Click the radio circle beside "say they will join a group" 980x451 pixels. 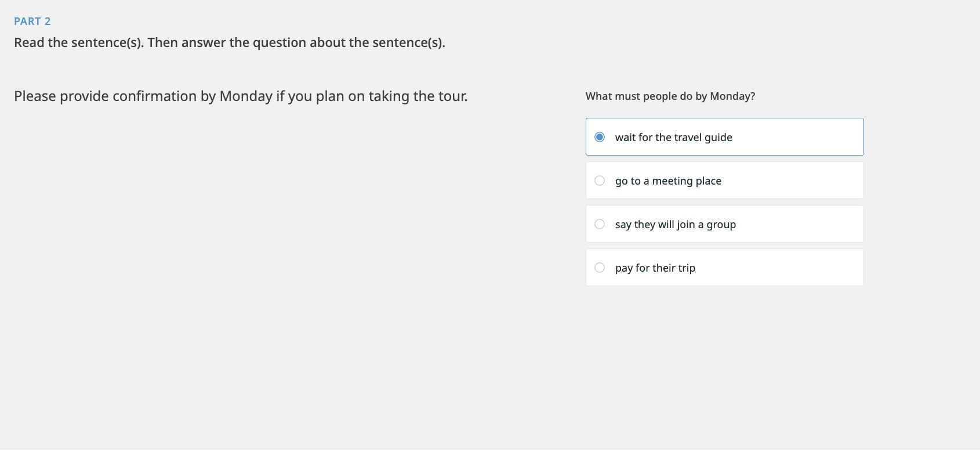600,224
